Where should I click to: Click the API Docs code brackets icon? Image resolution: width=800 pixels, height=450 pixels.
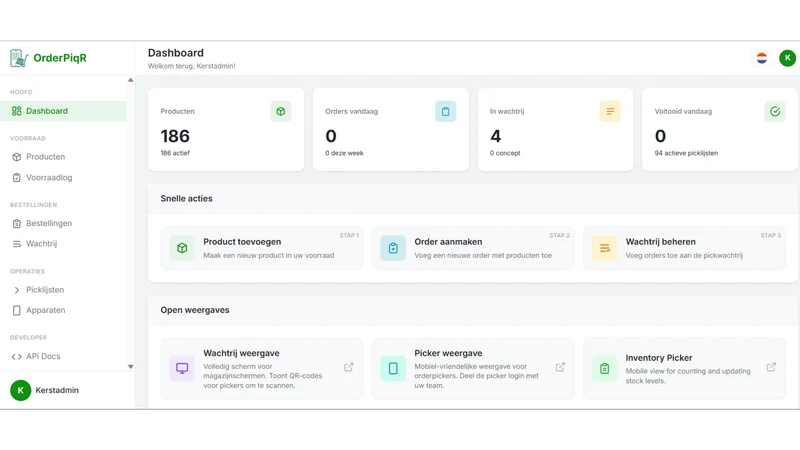(x=17, y=357)
